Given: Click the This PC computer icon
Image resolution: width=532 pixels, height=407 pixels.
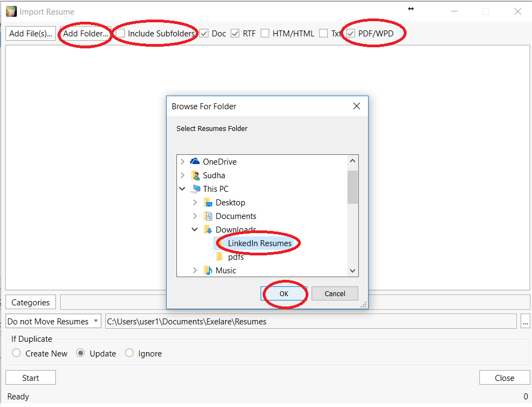Looking at the screenshot, I should point(195,189).
